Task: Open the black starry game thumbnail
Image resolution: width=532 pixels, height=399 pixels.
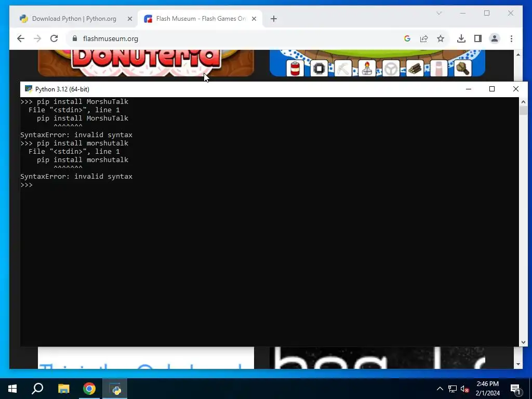Action: point(377,357)
